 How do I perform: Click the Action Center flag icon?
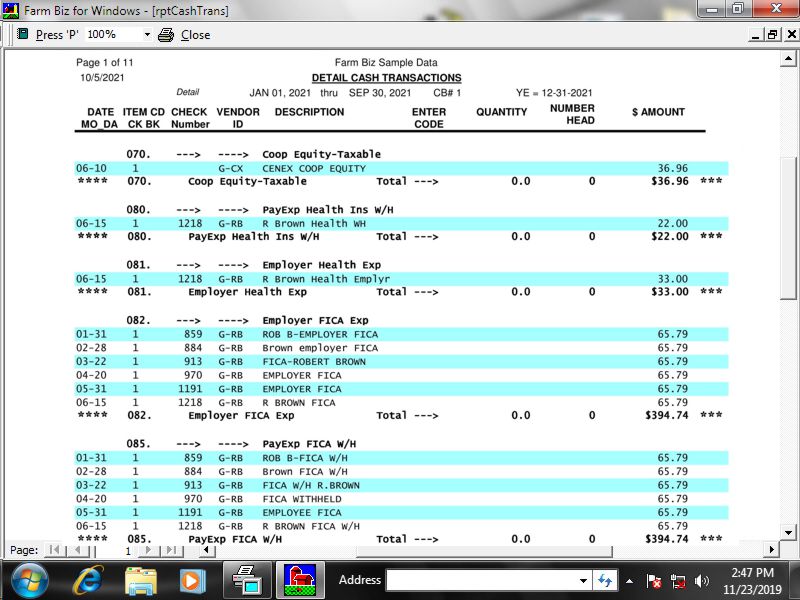point(654,581)
